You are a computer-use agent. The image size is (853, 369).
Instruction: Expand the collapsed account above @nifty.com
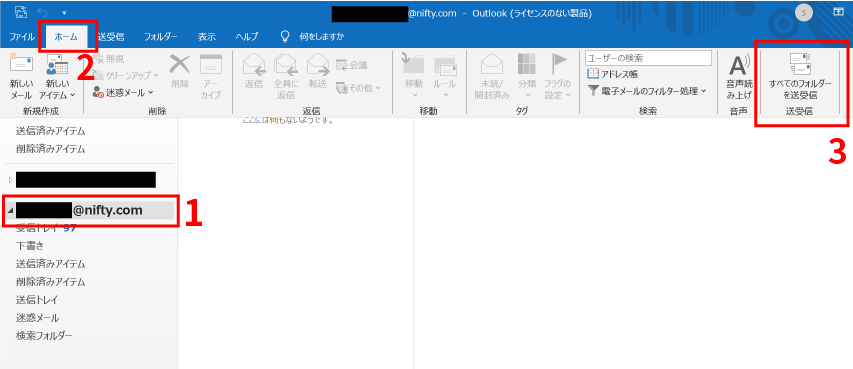click(10, 180)
